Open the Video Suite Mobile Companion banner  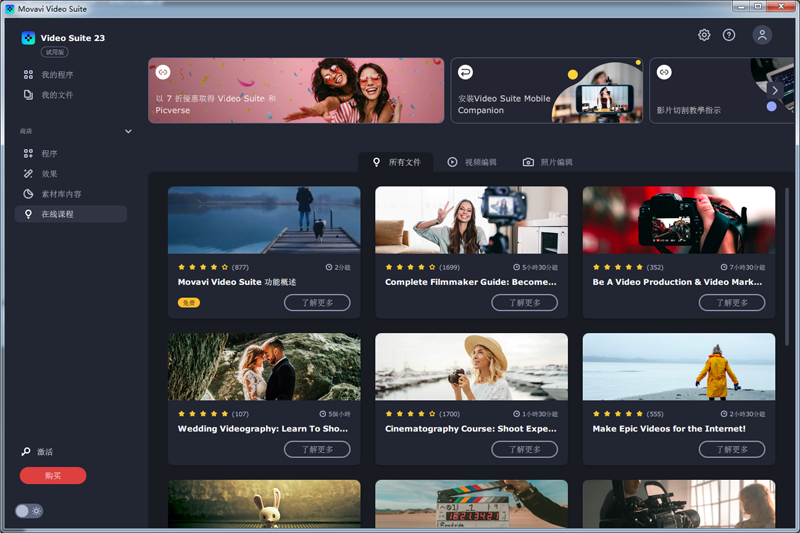547,90
